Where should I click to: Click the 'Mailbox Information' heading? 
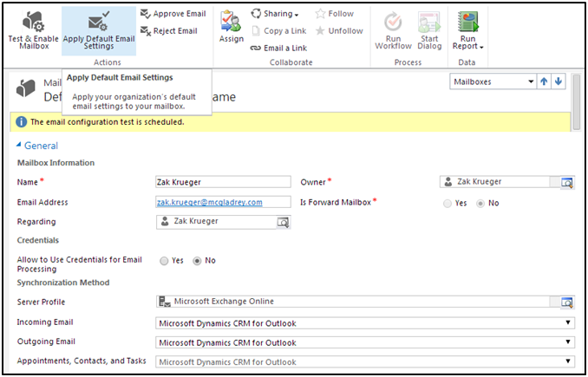(56, 163)
